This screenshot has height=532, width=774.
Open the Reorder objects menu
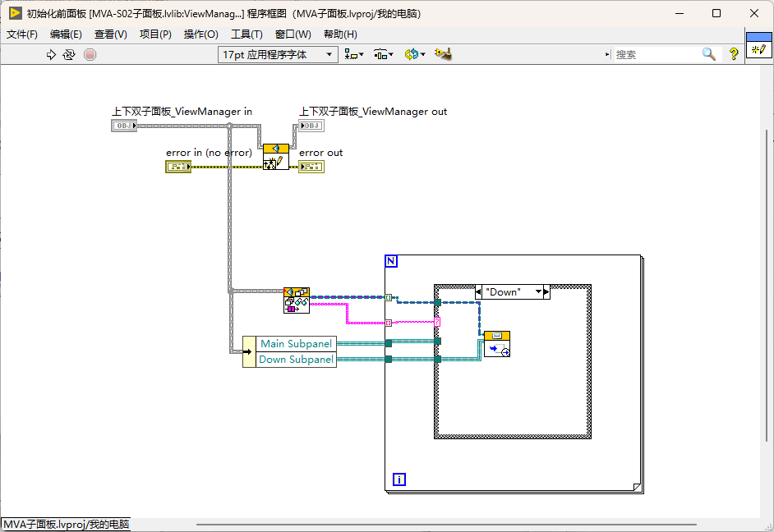pos(415,54)
